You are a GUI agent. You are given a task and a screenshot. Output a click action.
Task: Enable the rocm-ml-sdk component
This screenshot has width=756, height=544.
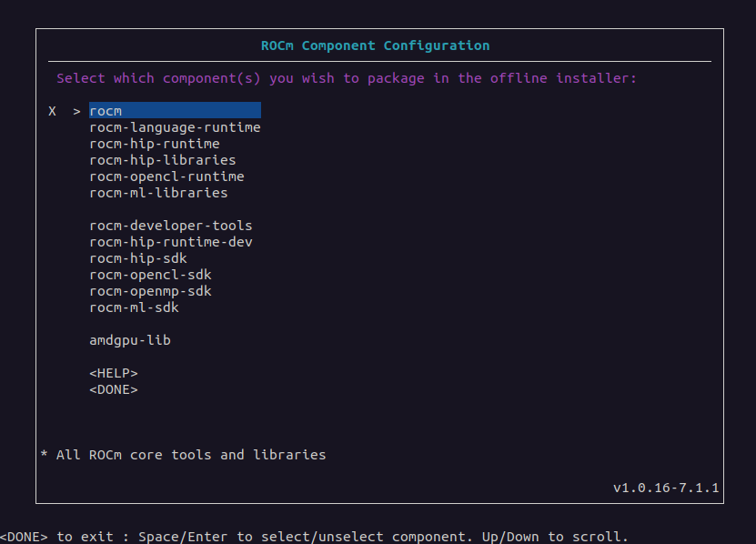(x=134, y=307)
